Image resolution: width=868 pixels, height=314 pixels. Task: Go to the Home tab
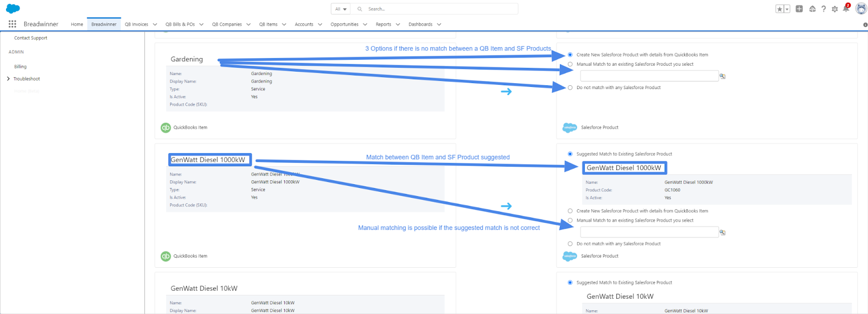[77, 24]
